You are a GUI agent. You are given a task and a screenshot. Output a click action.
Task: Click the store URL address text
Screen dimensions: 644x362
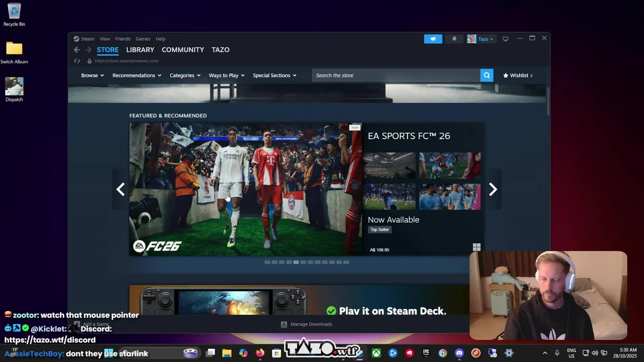click(x=126, y=61)
